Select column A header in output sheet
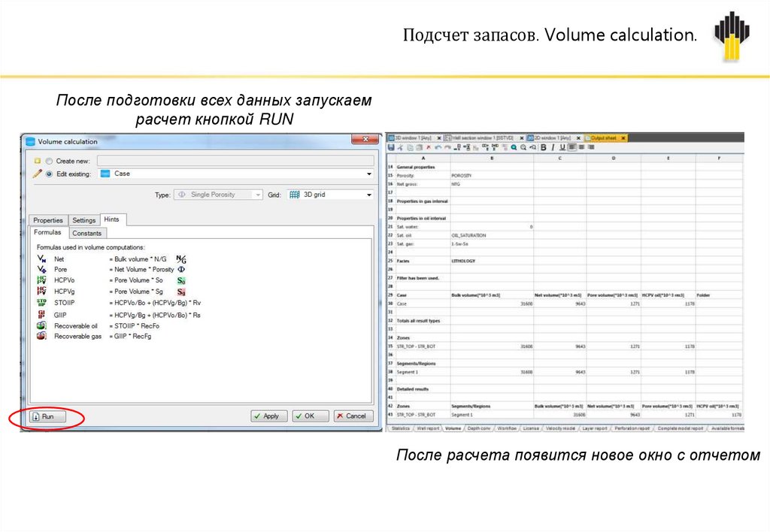This screenshot has width=770, height=532. pyautogui.click(x=423, y=159)
